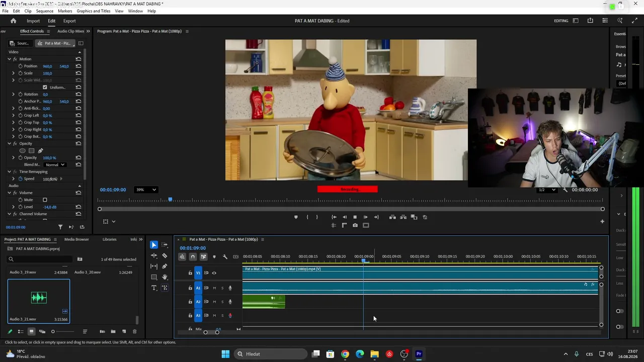
Task: Select the Type tool
Action: pos(154,288)
